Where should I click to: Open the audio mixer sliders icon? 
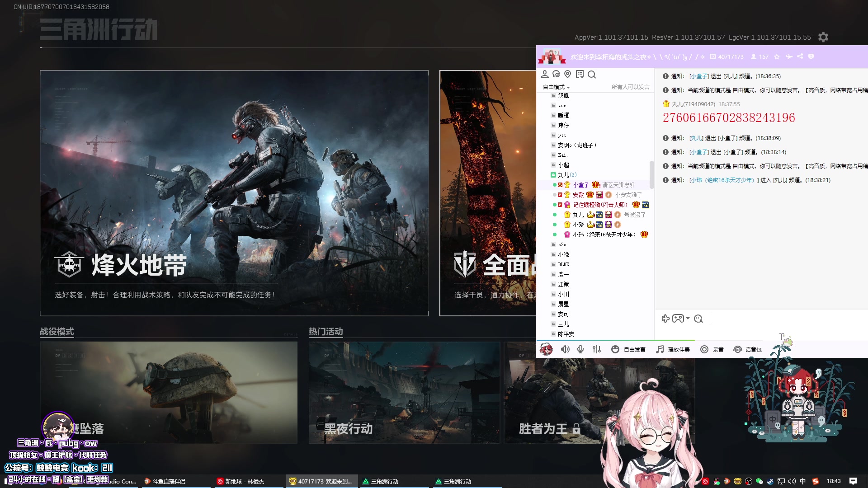(x=597, y=349)
